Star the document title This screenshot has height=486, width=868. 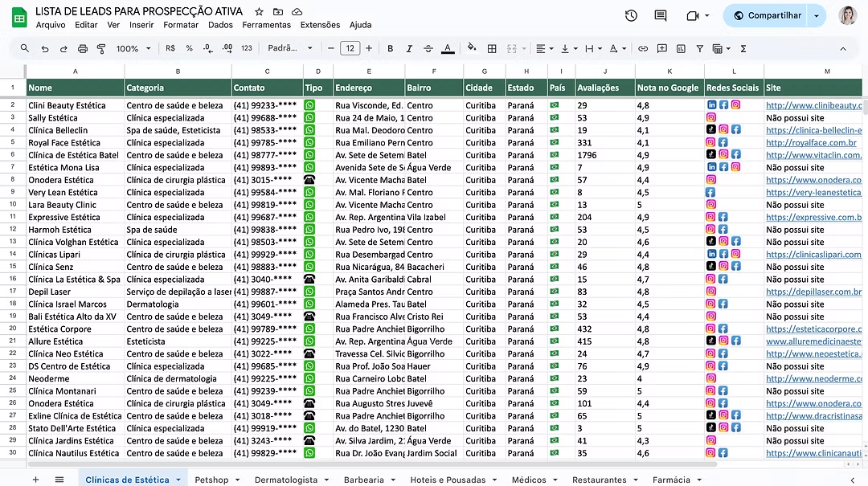click(259, 12)
